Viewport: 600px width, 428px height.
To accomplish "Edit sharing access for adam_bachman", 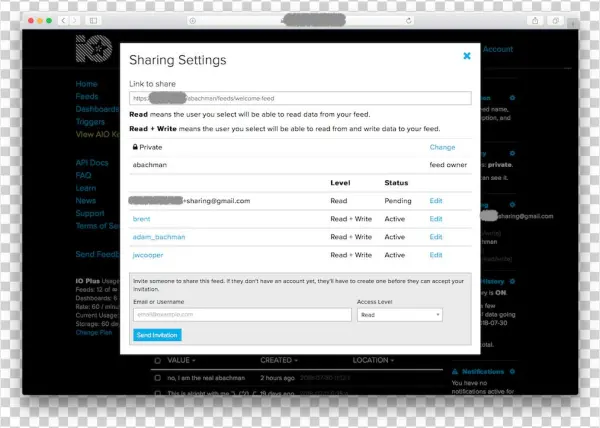I will (x=436, y=237).
